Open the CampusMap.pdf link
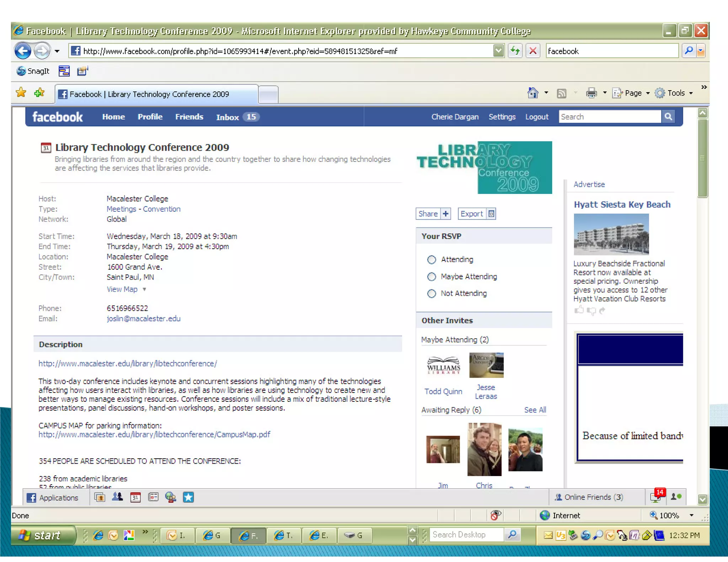728x562 pixels. coord(154,434)
